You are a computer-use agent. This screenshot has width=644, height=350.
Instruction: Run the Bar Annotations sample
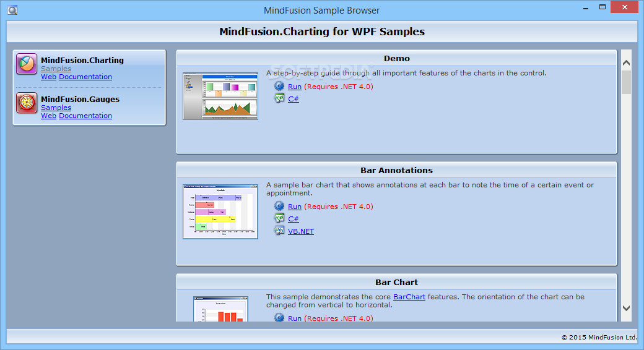(295, 207)
